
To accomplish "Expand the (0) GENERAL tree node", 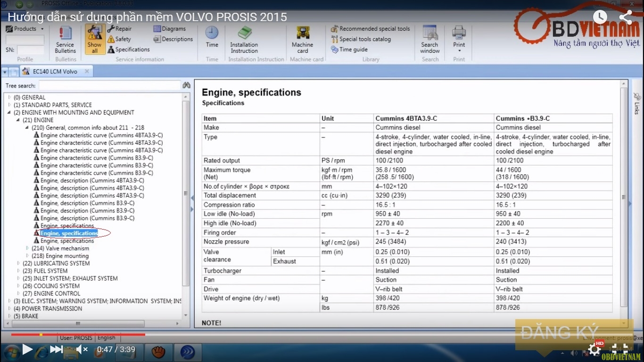I will (9, 98).
